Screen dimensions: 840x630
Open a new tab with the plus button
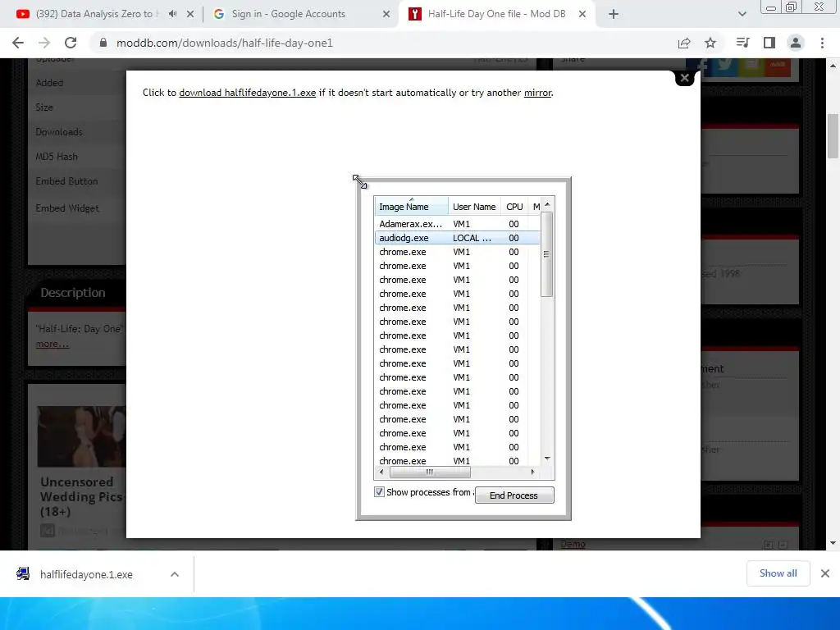tap(614, 15)
